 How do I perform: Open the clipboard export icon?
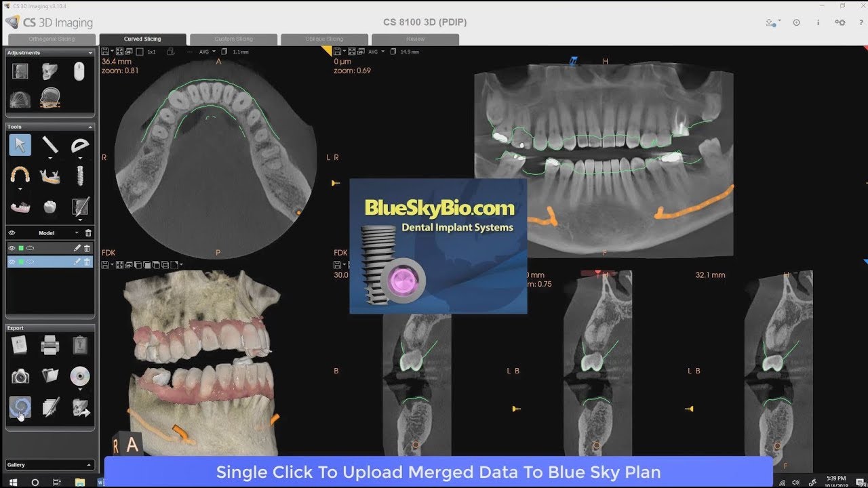point(80,345)
